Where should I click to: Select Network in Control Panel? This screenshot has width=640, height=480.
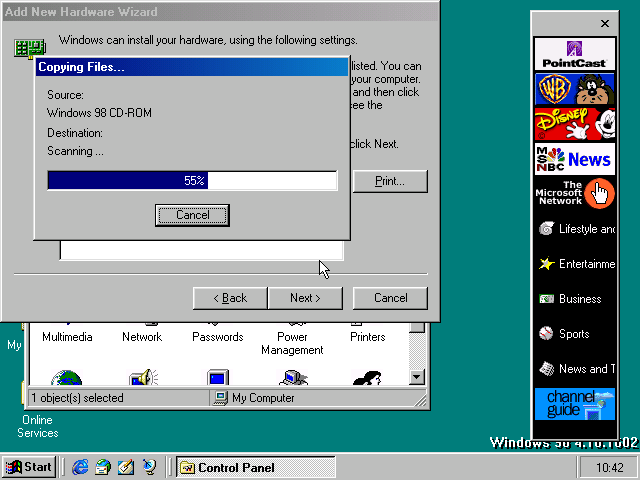[142, 337]
